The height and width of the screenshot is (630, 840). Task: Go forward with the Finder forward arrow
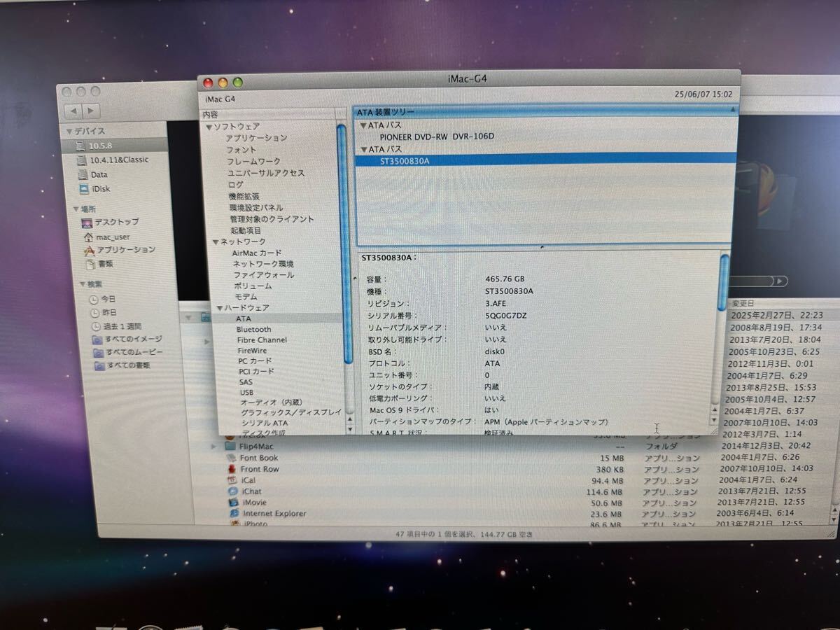tap(92, 111)
